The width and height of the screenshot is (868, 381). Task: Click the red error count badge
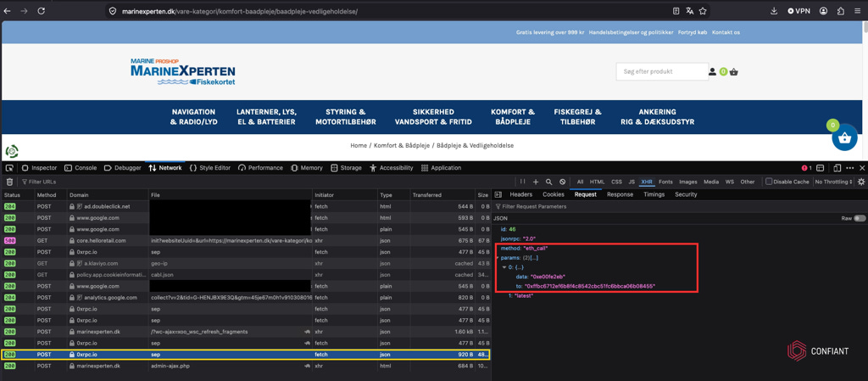[x=807, y=168]
